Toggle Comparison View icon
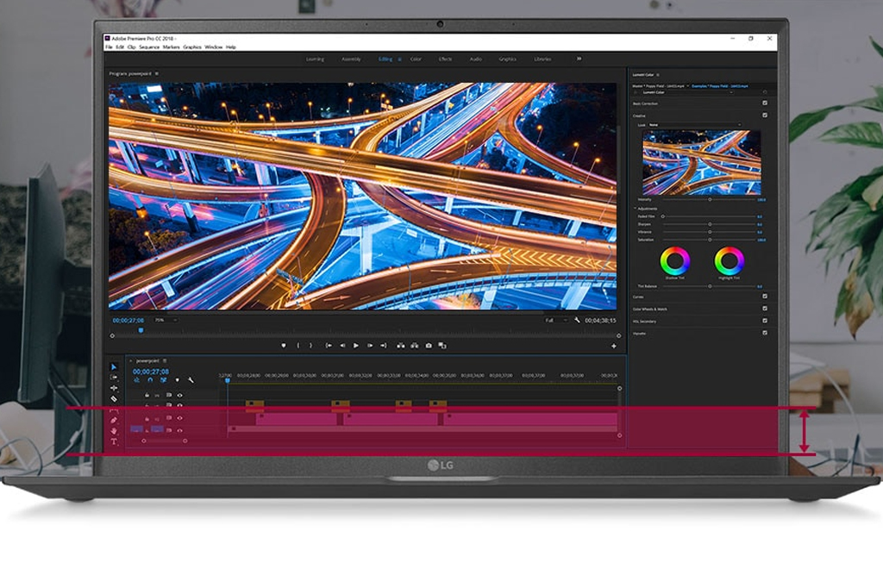Viewport: 883px width, 588px height. (442, 346)
